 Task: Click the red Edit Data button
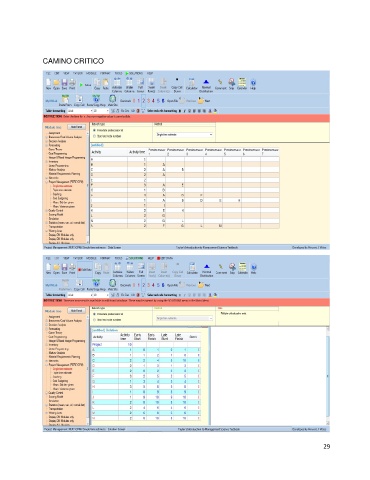[x=85, y=269]
